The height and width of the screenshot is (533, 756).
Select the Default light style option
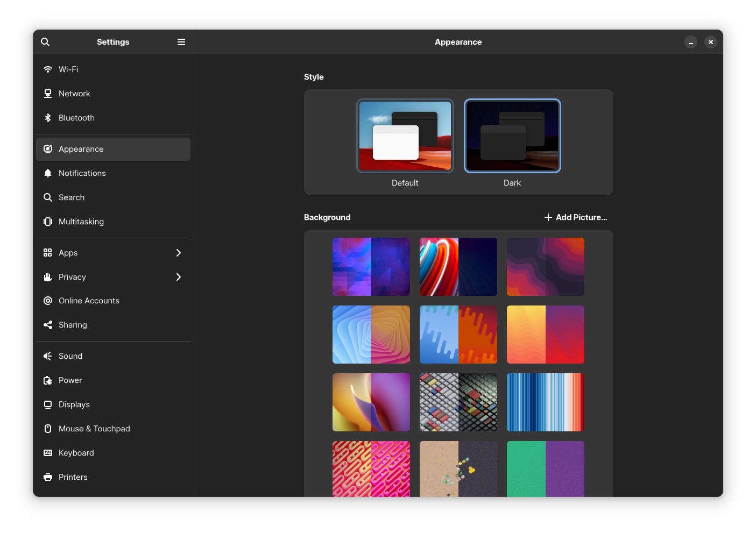point(405,136)
